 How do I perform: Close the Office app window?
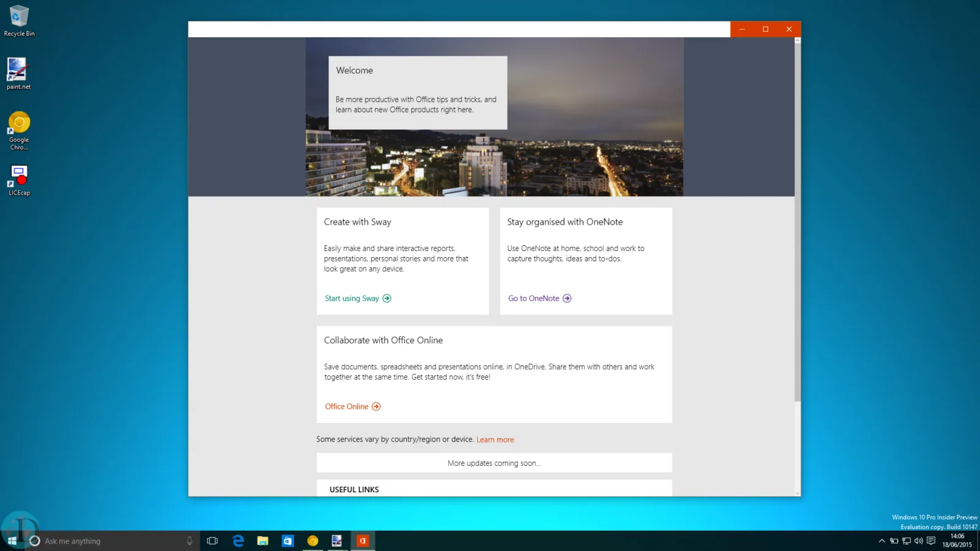(x=789, y=29)
